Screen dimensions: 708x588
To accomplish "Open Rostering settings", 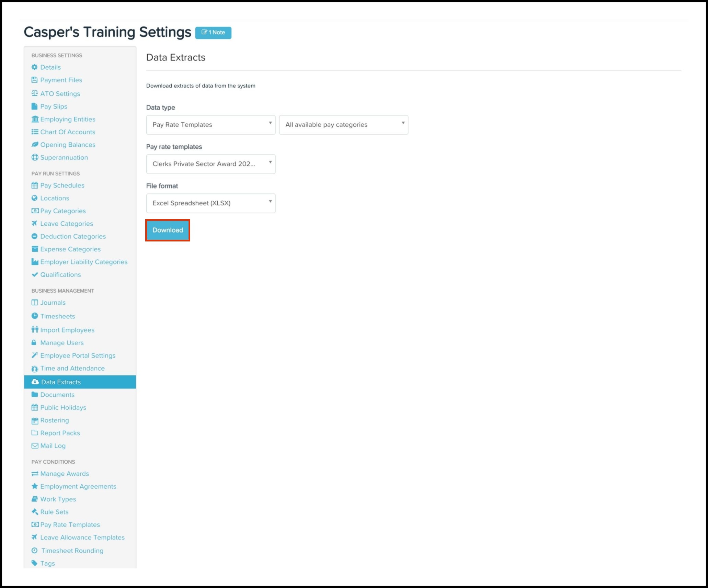I will (x=55, y=420).
